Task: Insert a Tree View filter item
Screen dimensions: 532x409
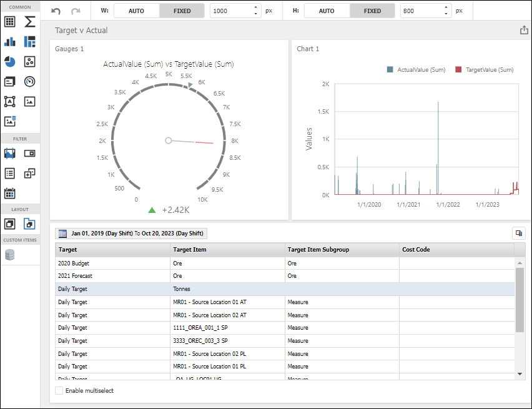Action: tap(30, 174)
